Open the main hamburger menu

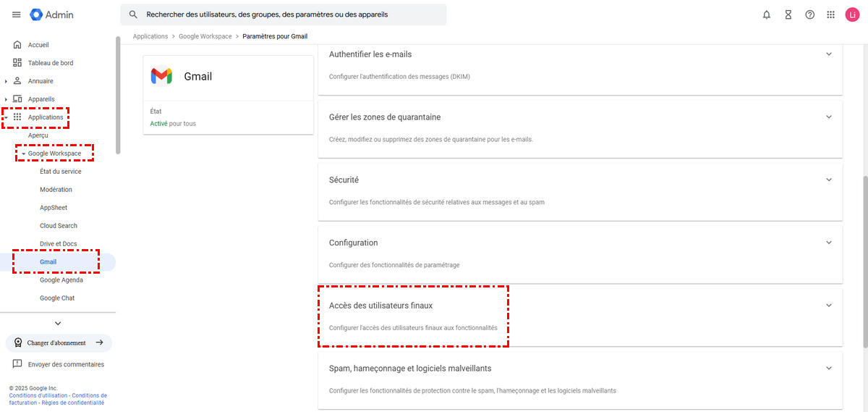[16, 14]
